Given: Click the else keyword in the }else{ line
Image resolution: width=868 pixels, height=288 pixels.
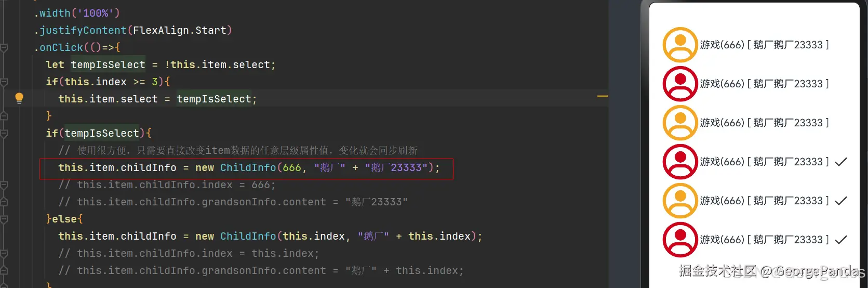Looking at the screenshot, I should coord(64,219).
